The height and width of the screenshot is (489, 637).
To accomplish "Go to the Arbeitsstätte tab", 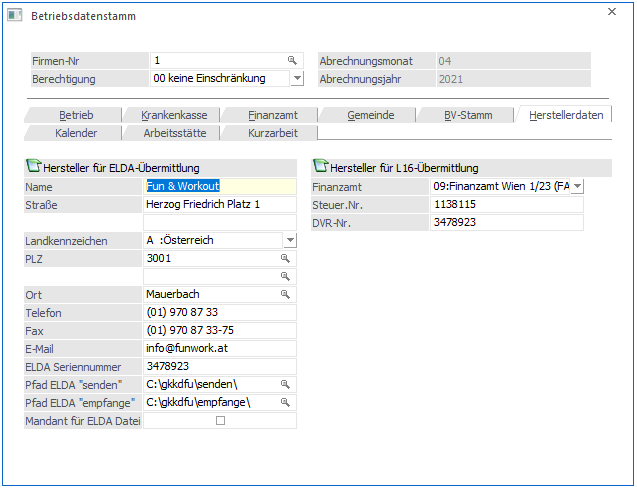I will 171,132.
